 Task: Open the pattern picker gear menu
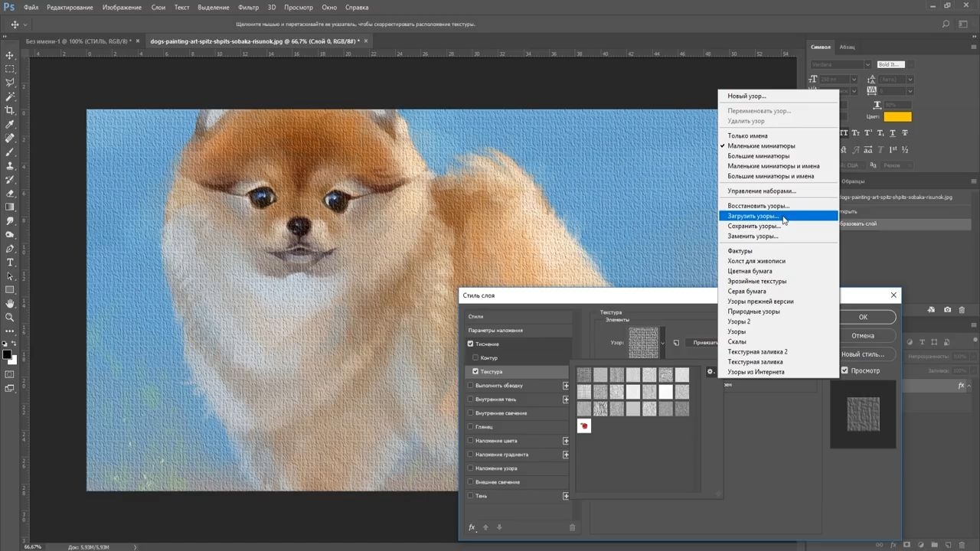tap(710, 372)
